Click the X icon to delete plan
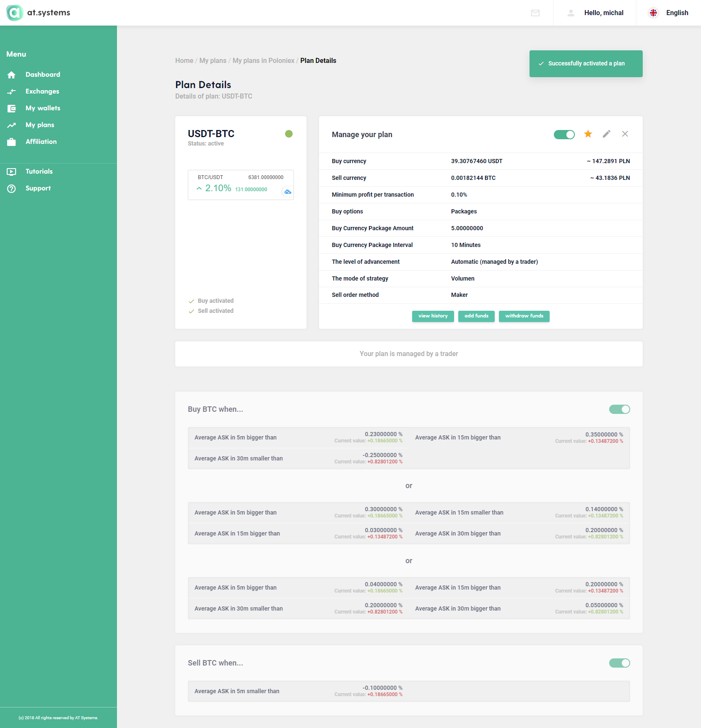 tap(625, 134)
